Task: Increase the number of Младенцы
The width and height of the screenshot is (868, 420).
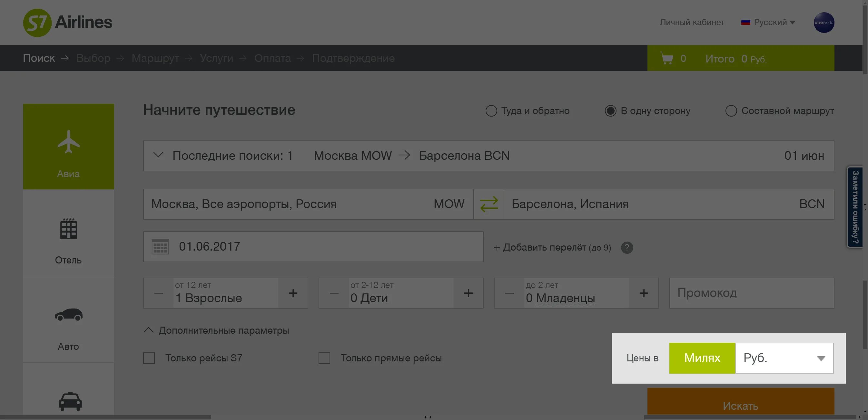Action: [644, 293]
